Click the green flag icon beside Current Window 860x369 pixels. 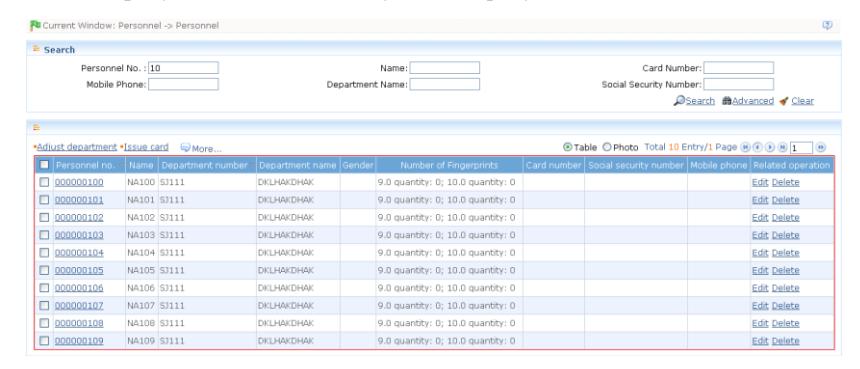coord(35,25)
